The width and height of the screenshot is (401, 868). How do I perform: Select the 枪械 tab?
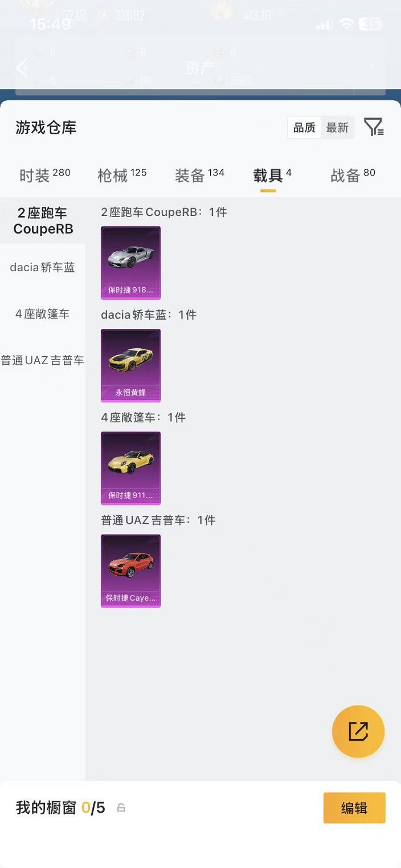tap(122, 176)
